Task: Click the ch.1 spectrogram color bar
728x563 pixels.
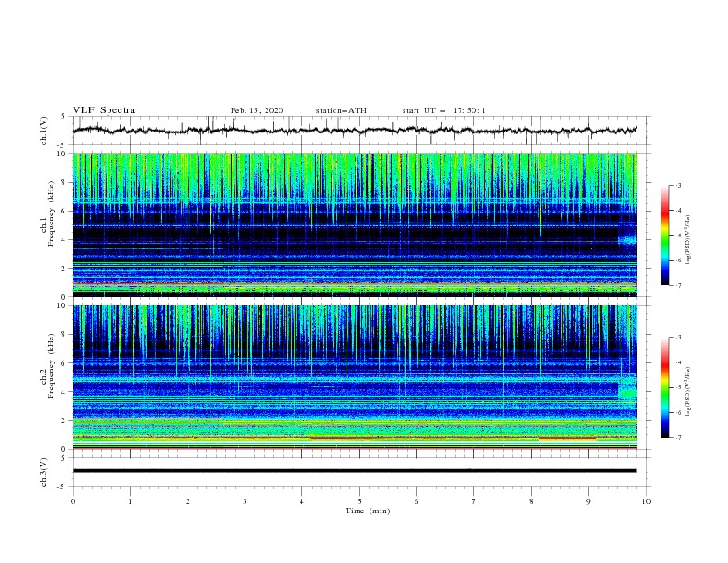Action: tap(665, 236)
